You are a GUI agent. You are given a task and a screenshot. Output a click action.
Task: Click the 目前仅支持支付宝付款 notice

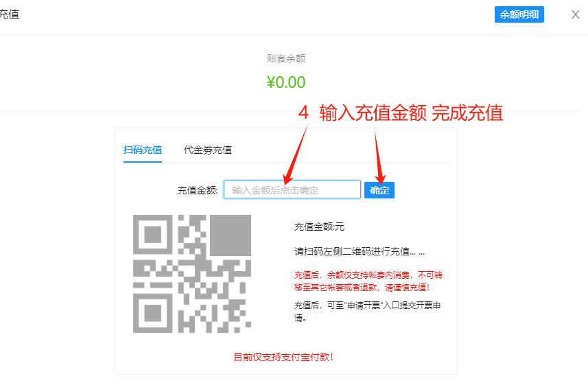[283, 357]
